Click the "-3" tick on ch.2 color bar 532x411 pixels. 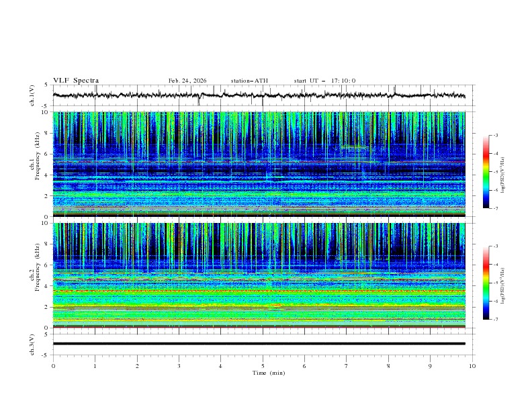click(x=496, y=246)
